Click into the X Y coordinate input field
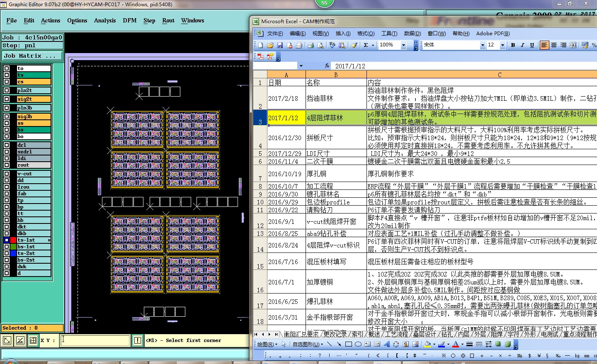The width and height of the screenshot is (597, 364). 95,340
